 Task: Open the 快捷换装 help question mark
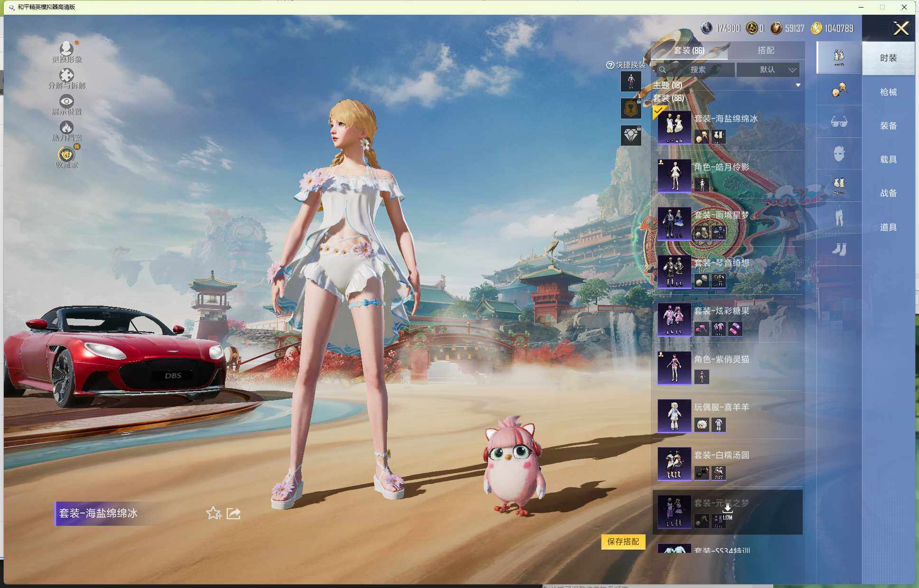coord(610,65)
